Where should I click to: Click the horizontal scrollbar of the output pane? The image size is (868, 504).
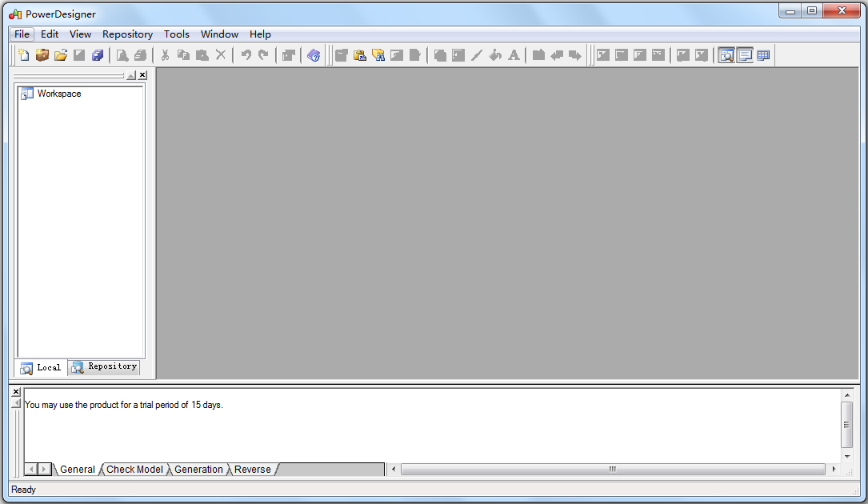(x=612, y=470)
